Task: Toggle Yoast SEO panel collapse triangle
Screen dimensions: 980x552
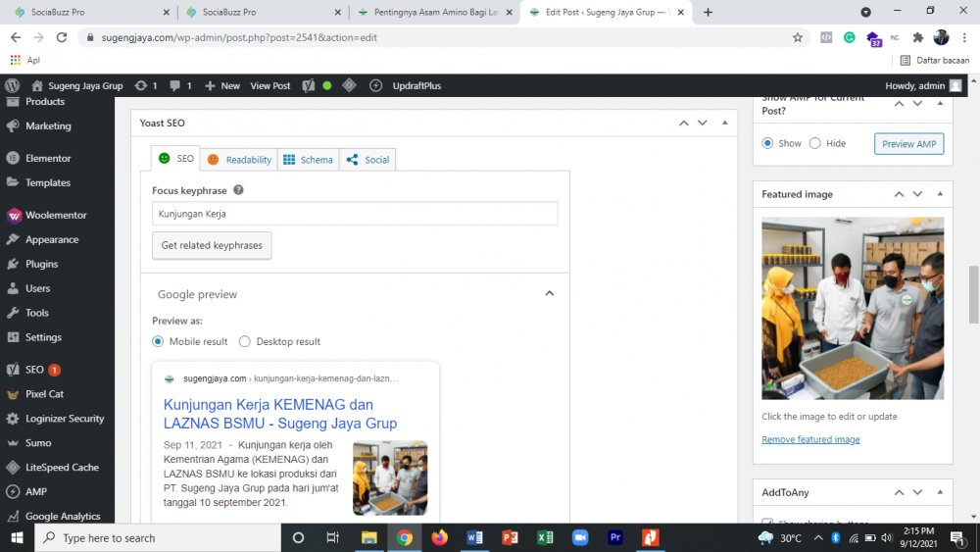Action: [x=725, y=123]
